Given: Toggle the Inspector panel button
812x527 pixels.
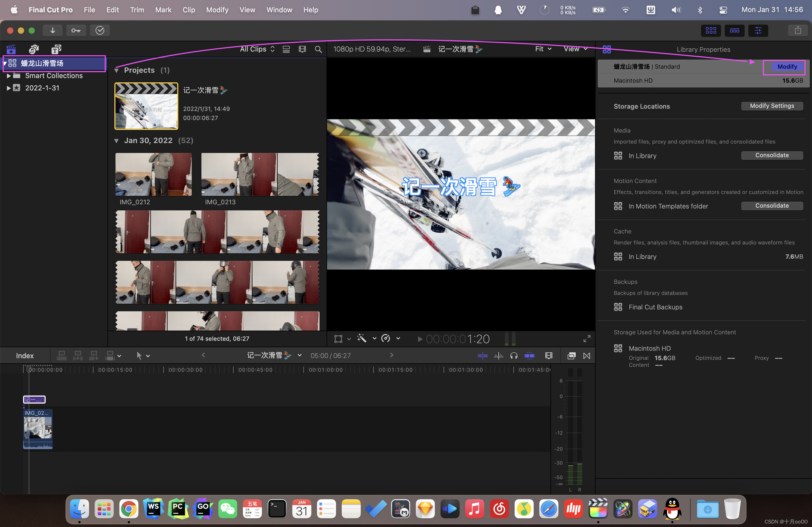Looking at the screenshot, I should tap(758, 31).
